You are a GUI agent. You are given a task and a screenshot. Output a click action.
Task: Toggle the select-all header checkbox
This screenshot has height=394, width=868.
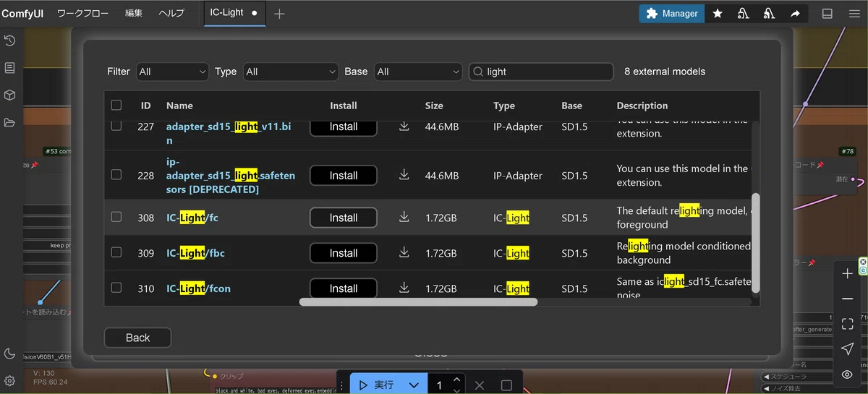coord(116,106)
